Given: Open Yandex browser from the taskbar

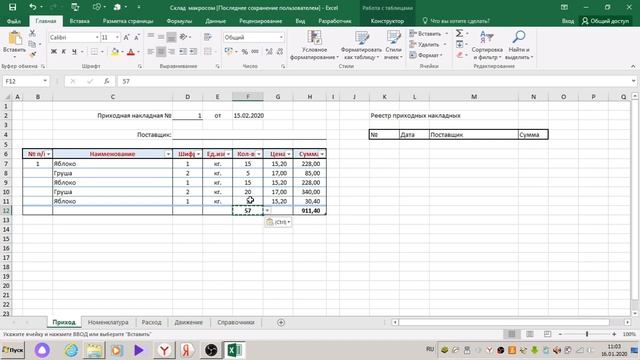Looking at the screenshot, I should tap(164, 350).
